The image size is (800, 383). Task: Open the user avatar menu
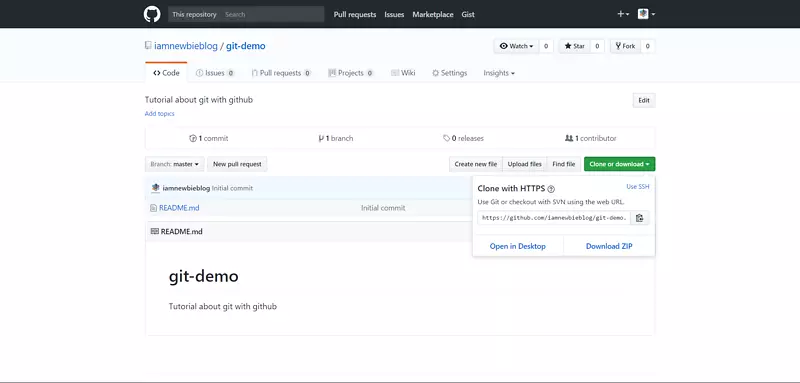click(x=646, y=14)
